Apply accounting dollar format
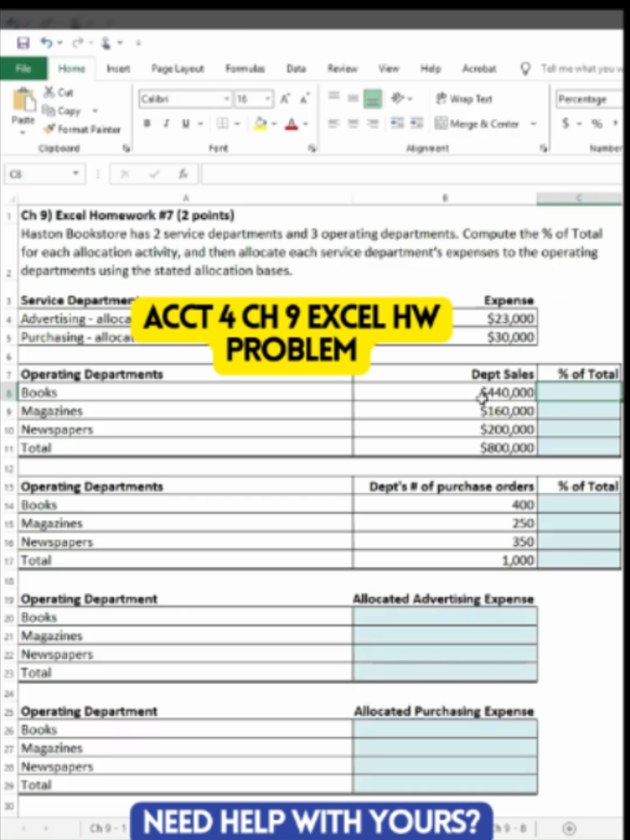Image resolution: width=630 pixels, height=840 pixels. tap(566, 124)
